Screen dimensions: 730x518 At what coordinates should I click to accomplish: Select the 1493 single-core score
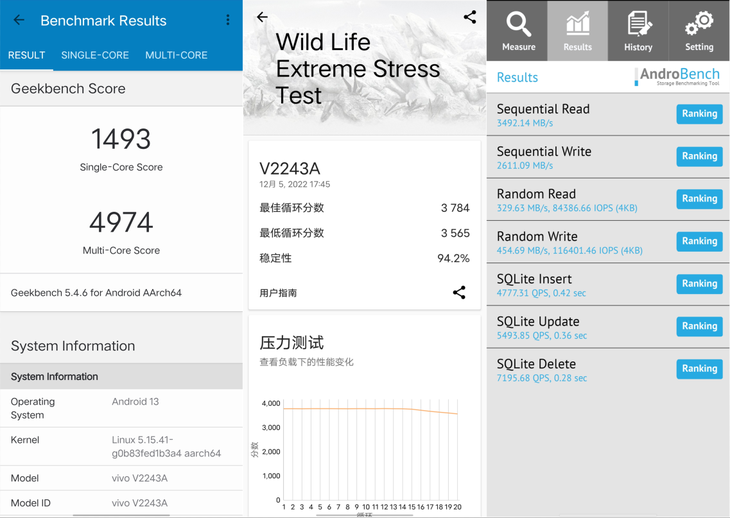click(x=121, y=139)
